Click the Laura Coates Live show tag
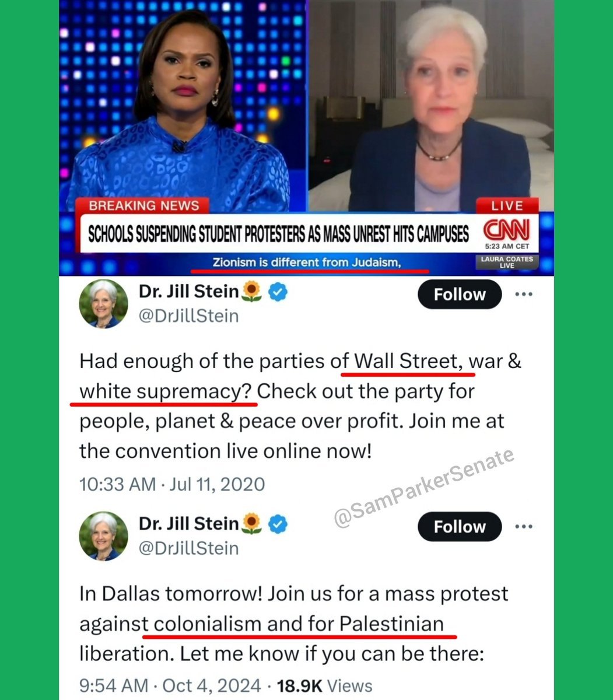Screen dimensions: 613x700 click(507, 262)
